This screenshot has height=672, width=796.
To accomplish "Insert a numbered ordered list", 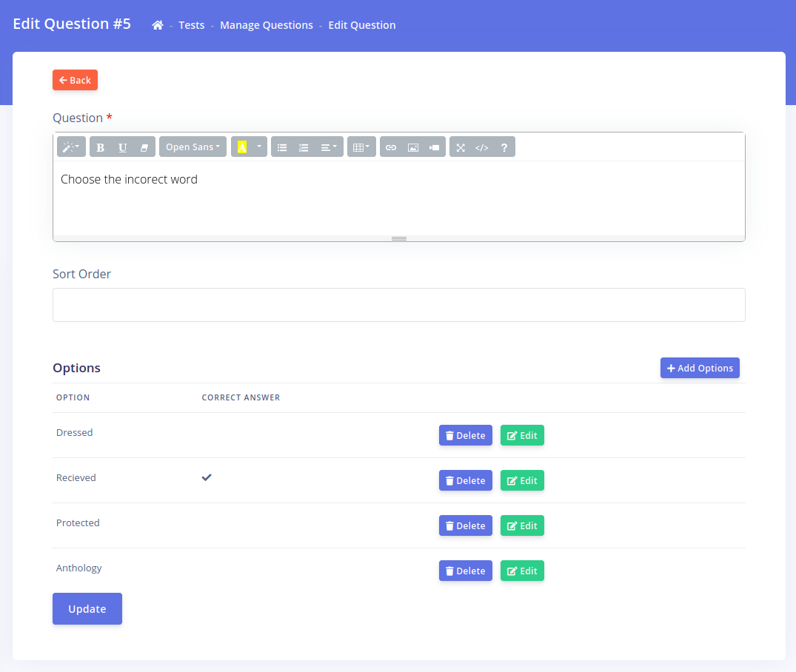I will [x=304, y=147].
